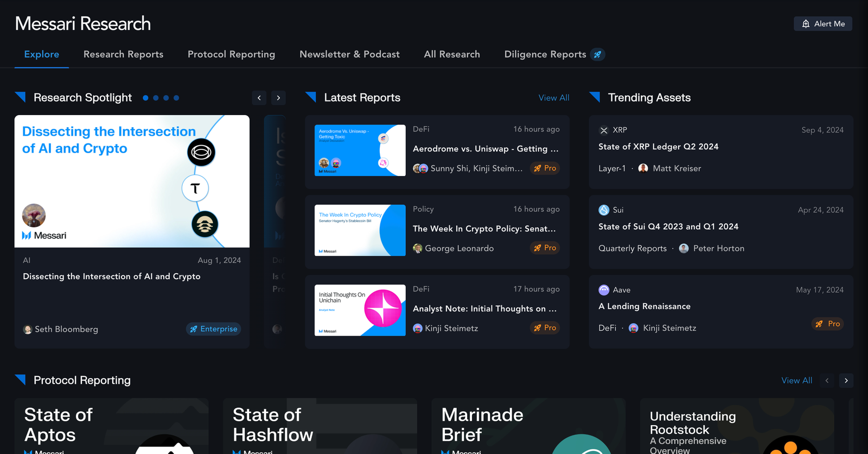The image size is (868, 454).
Task: Click the rocket icon beside Diligence Reports
Action: [x=597, y=54]
